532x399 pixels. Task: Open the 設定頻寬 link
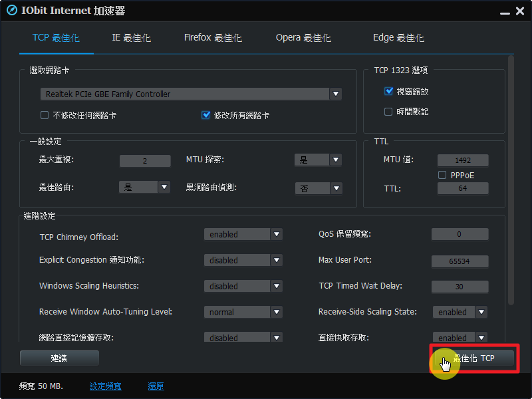click(106, 386)
